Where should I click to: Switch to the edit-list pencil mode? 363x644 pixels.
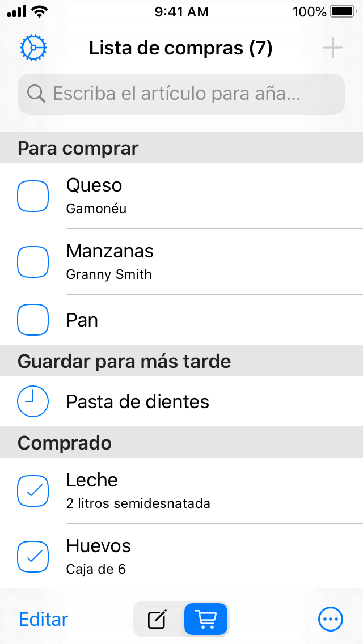pyautogui.click(x=158, y=620)
